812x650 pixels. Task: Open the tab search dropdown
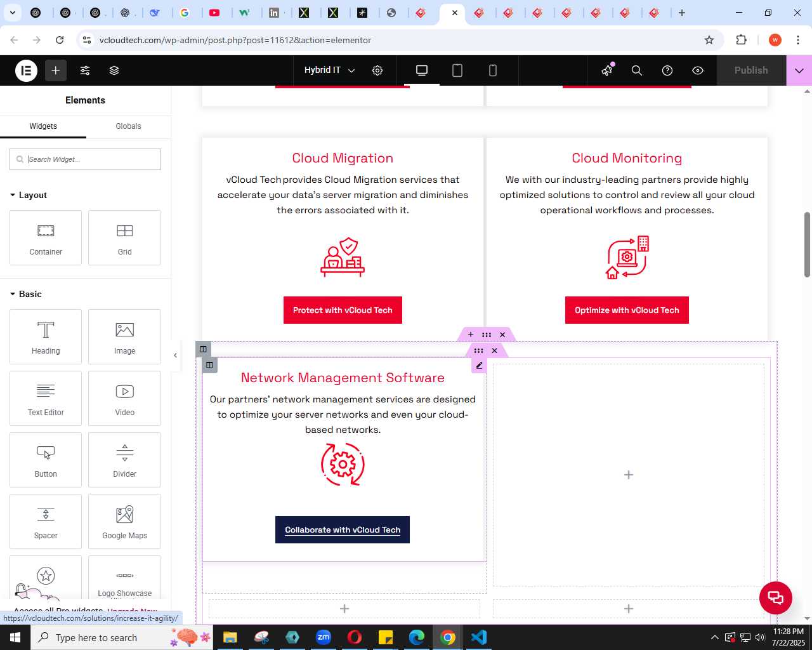[x=12, y=13]
